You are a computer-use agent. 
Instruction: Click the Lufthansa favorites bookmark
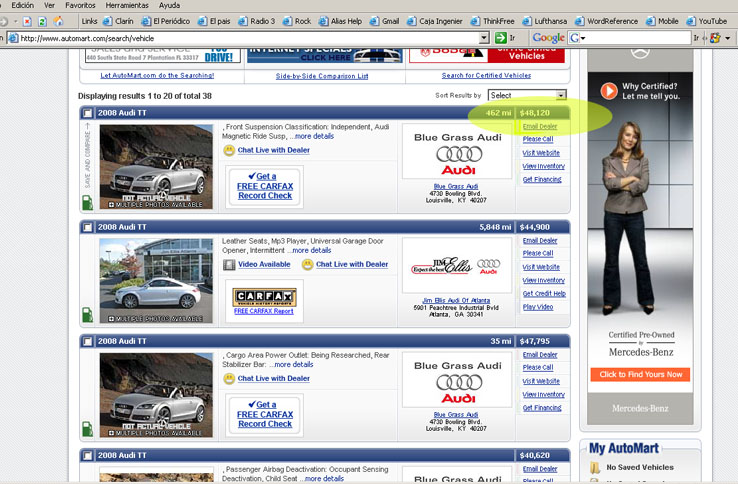(x=545, y=21)
